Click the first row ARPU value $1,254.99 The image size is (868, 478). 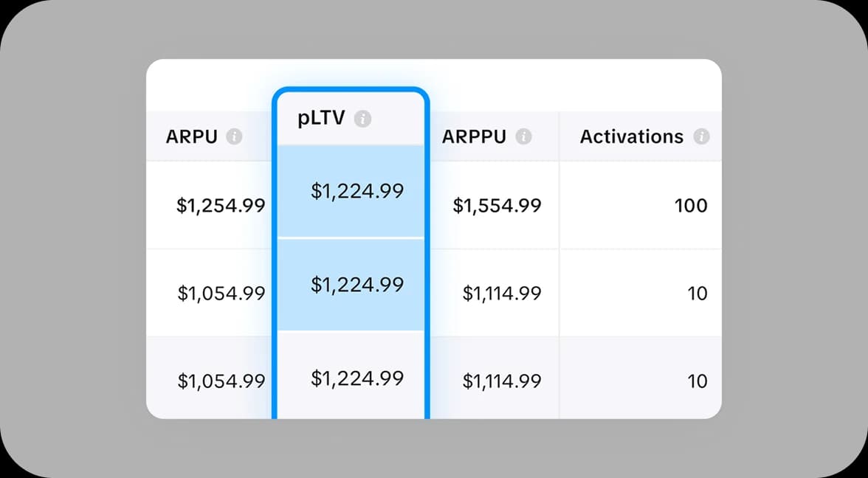pos(221,206)
